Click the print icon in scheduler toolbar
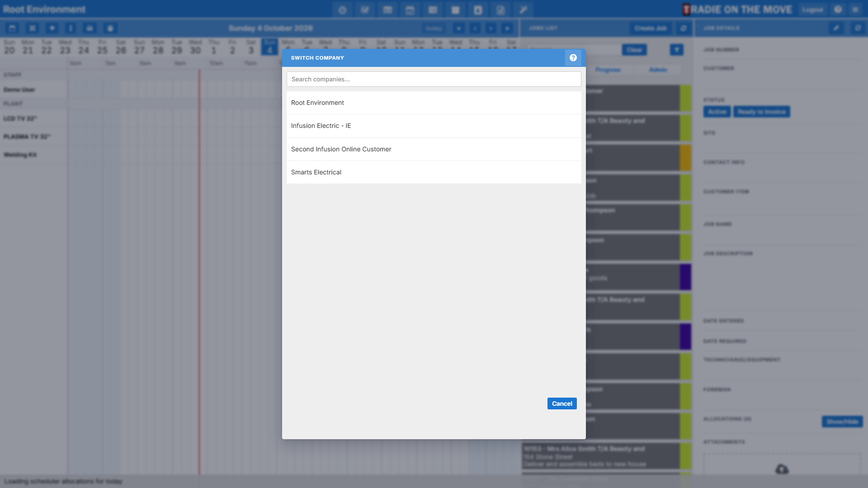The width and height of the screenshot is (868, 488). coord(90,28)
